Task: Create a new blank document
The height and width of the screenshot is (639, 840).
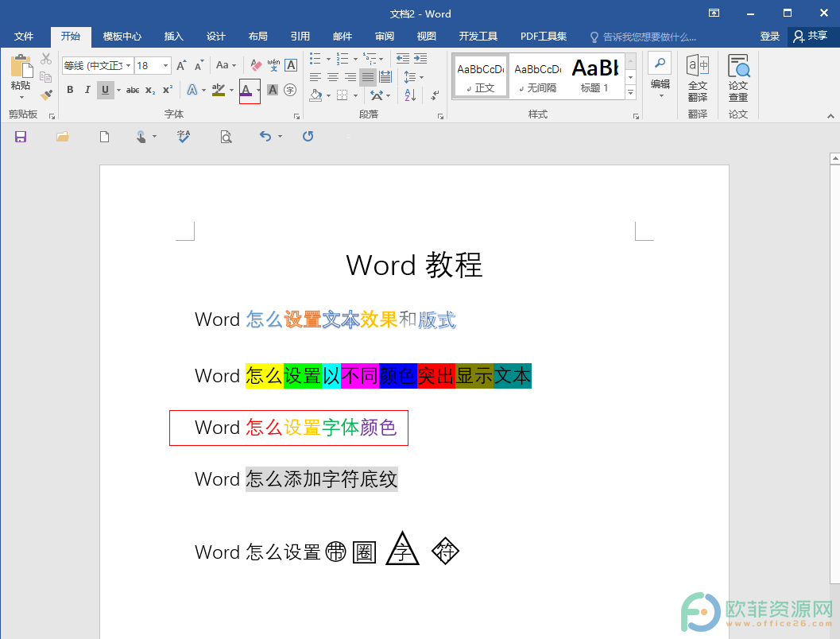Action: tap(104, 137)
